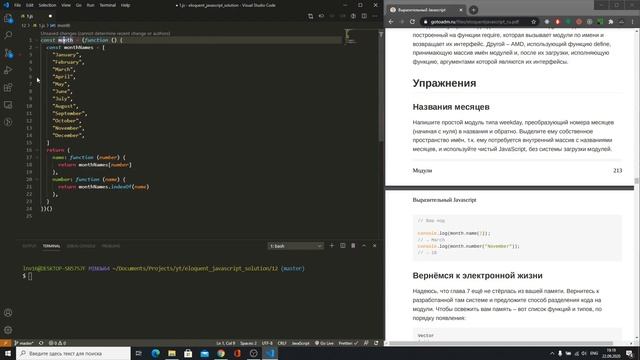The height and width of the screenshot is (360, 640).
Task: Open the View menu in VS Code
Action: click(x=66, y=5)
